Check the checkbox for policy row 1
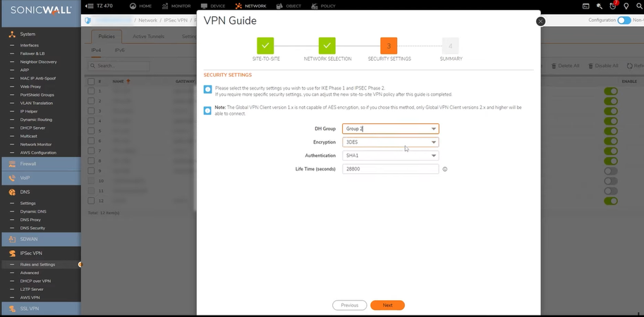Viewport: 644px width, 317px height. [91, 91]
